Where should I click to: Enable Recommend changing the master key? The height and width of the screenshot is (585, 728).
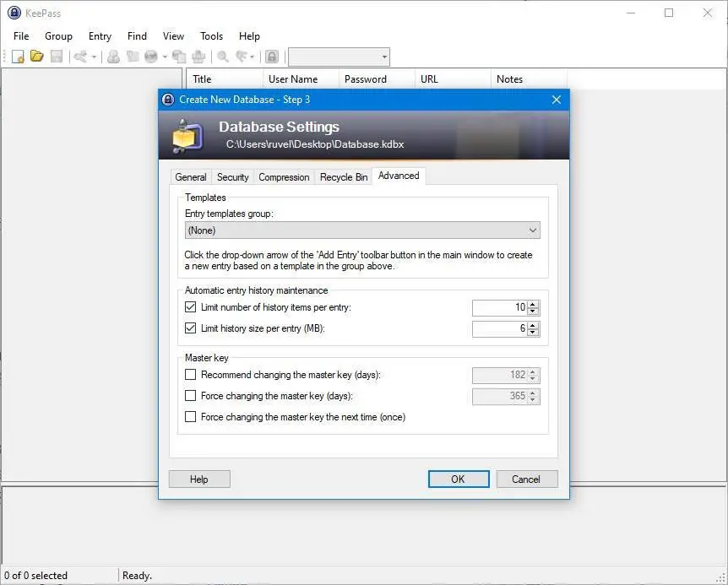[190, 375]
